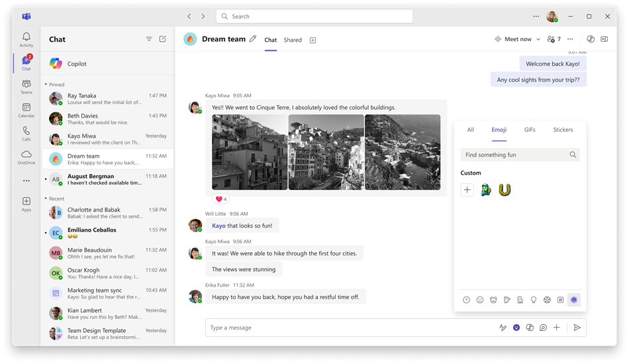Screen dimensions: 629x364
Task: Go forward with the right navigation arrow
Action: pos(203,17)
